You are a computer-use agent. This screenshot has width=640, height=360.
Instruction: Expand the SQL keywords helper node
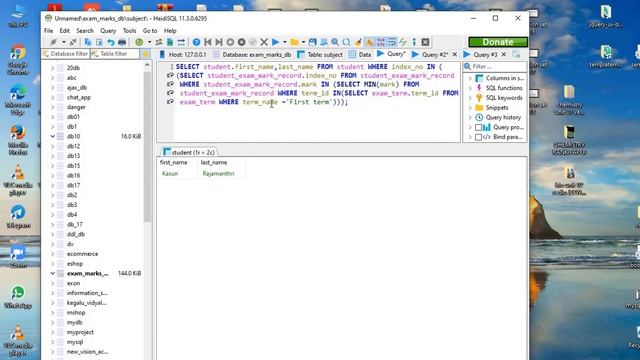coord(470,98)
